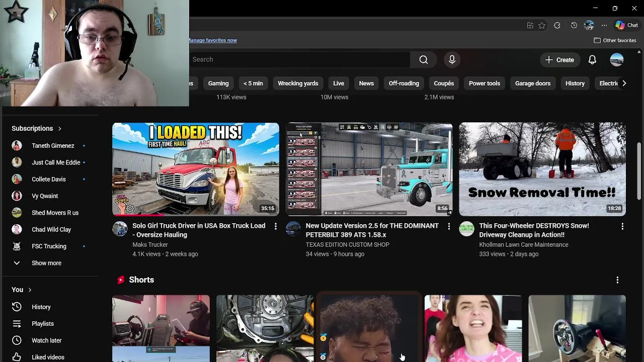The width and height of the screenshot is (644, 362).
Task: Open the pink shirt woman Short
Action: (x=473, y=328)
